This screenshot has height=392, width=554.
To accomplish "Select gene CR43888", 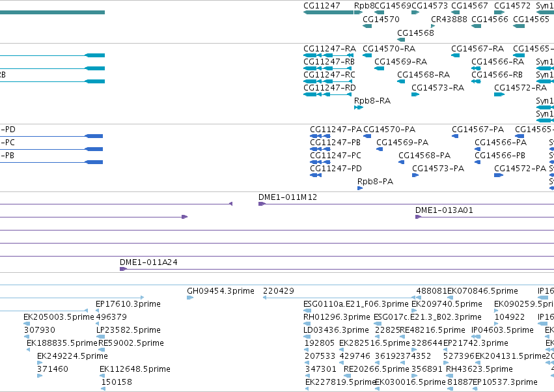I will pyautogui.click(x=449, y=19).
